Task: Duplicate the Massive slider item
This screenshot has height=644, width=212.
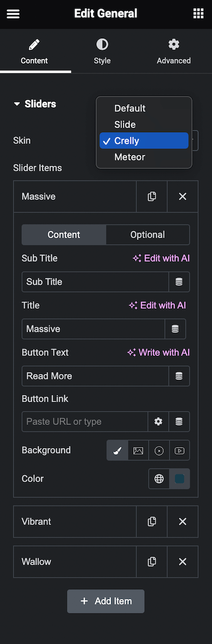Action: click(152, 196)
